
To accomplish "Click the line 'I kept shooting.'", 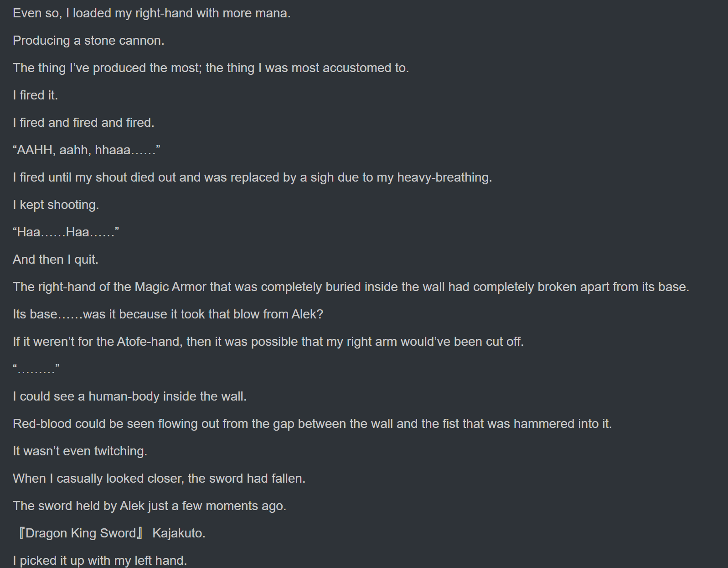I will 56,205.
